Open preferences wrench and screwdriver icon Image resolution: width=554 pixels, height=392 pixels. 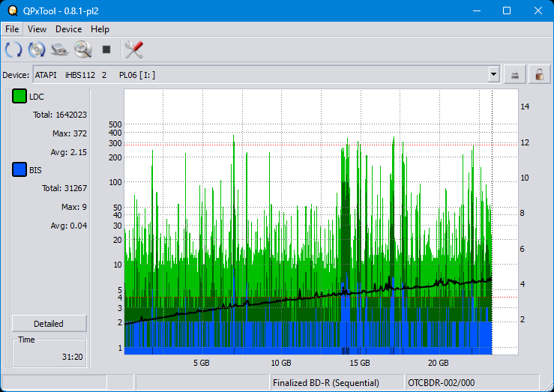134,49
